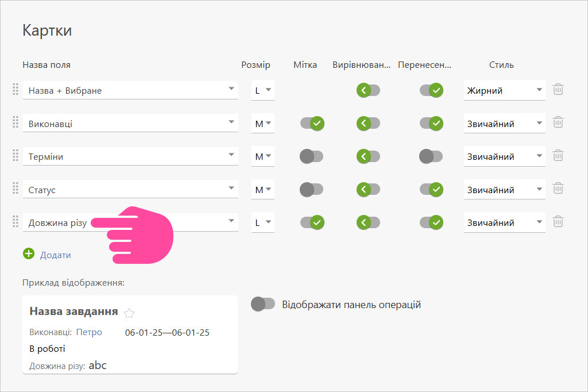Enable Мітка switch for Терміни
Screen dimensions: 588x392
coord(312,156)
